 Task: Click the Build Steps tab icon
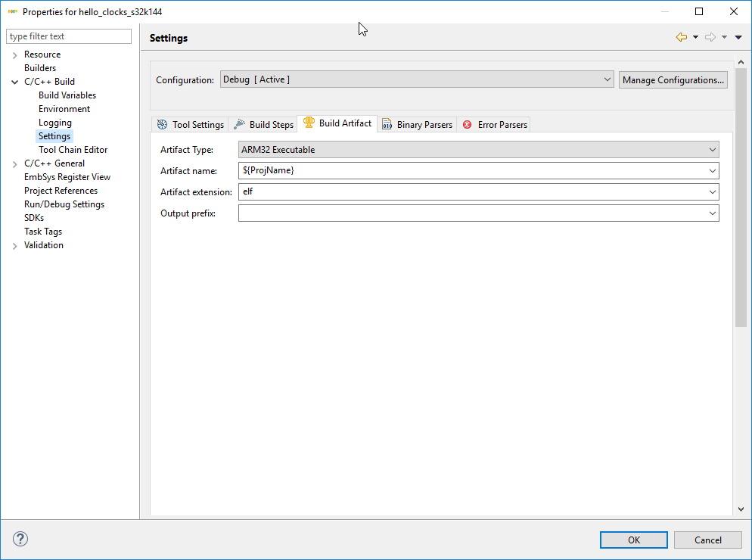239,125
